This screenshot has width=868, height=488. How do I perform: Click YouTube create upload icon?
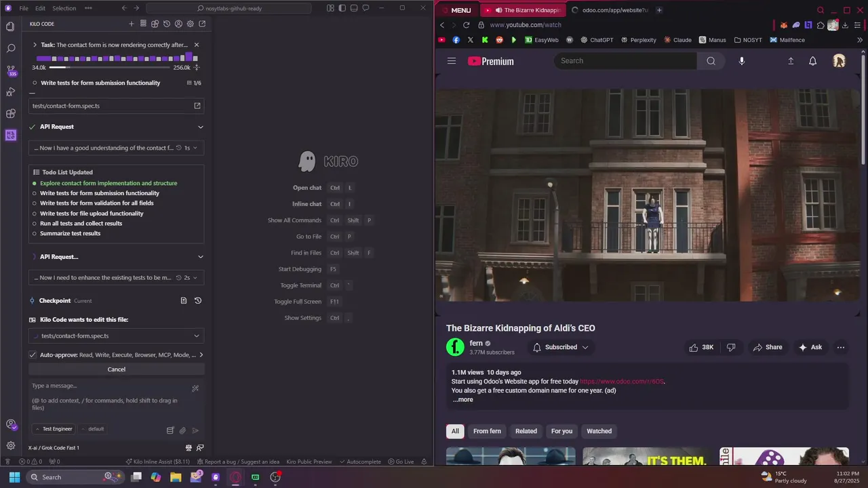(791, 61)
